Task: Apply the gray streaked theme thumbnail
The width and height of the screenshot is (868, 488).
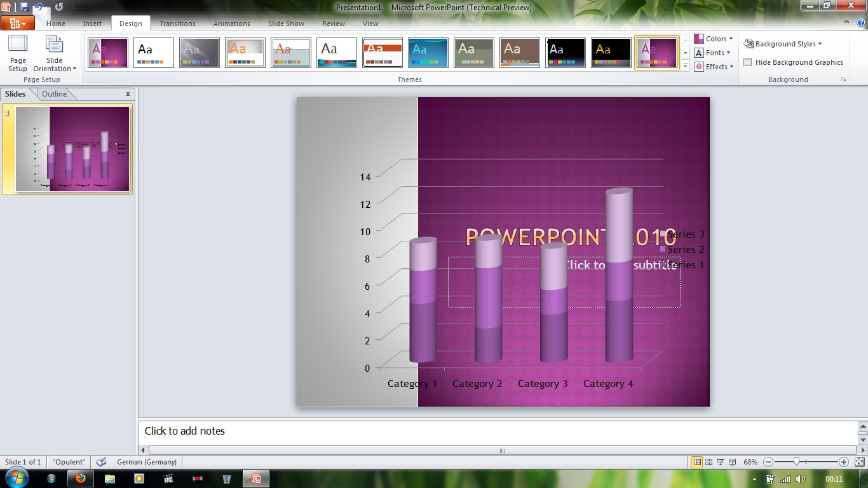Action: (200, 53)
